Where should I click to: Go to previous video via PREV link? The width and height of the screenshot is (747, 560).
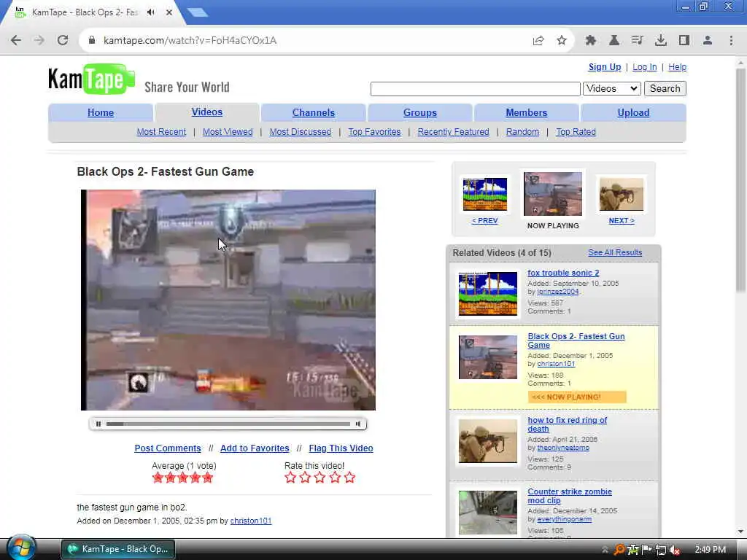(484, 220)
